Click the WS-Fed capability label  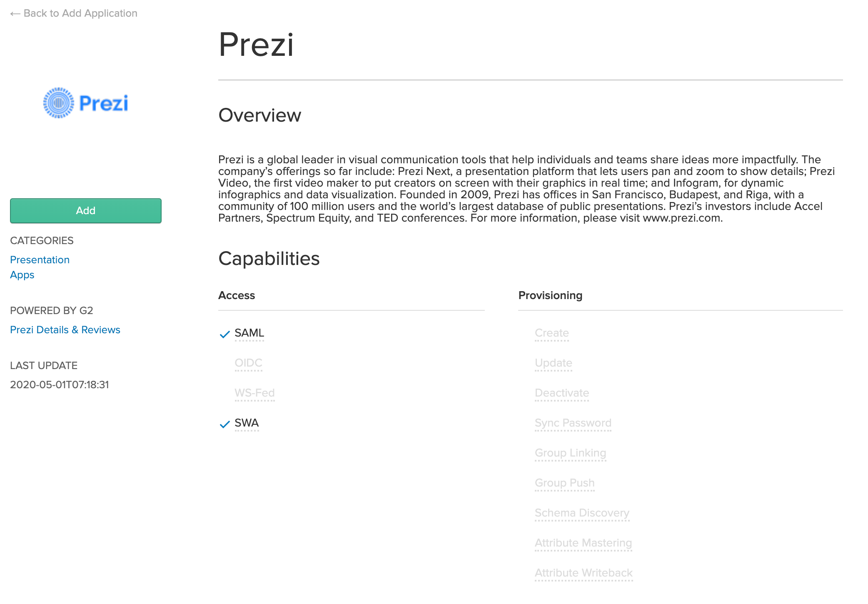254,393
